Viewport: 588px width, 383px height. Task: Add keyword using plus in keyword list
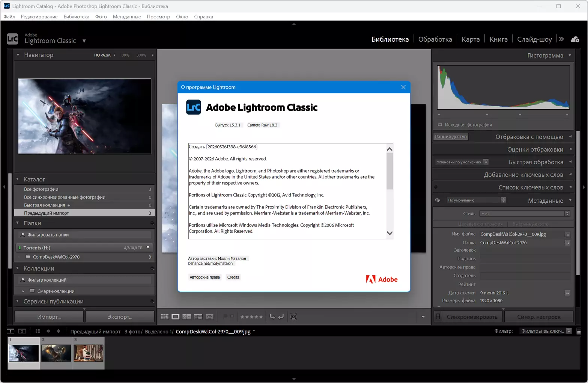tap(436, 187)
